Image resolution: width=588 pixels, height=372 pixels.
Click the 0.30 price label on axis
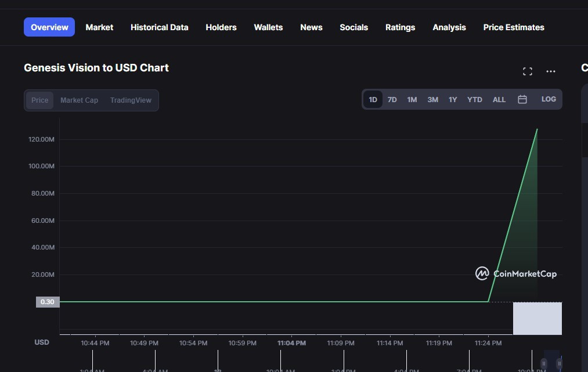point(48,302)
